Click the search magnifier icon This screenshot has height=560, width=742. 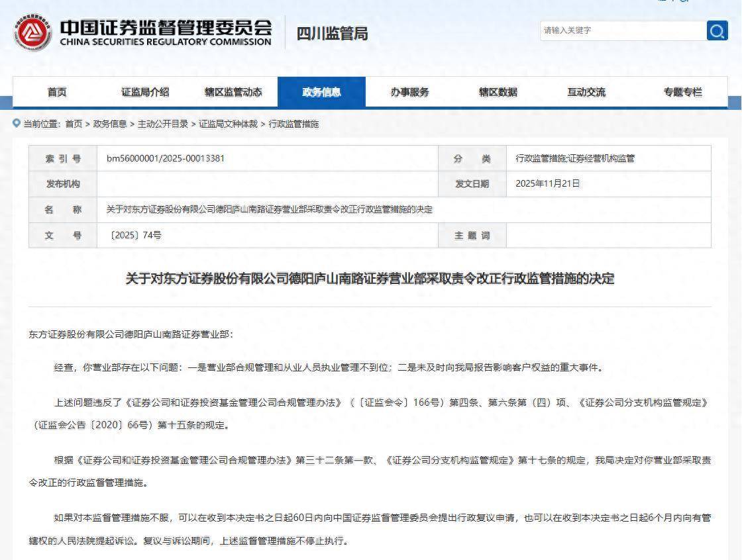(x=717, y=30)
